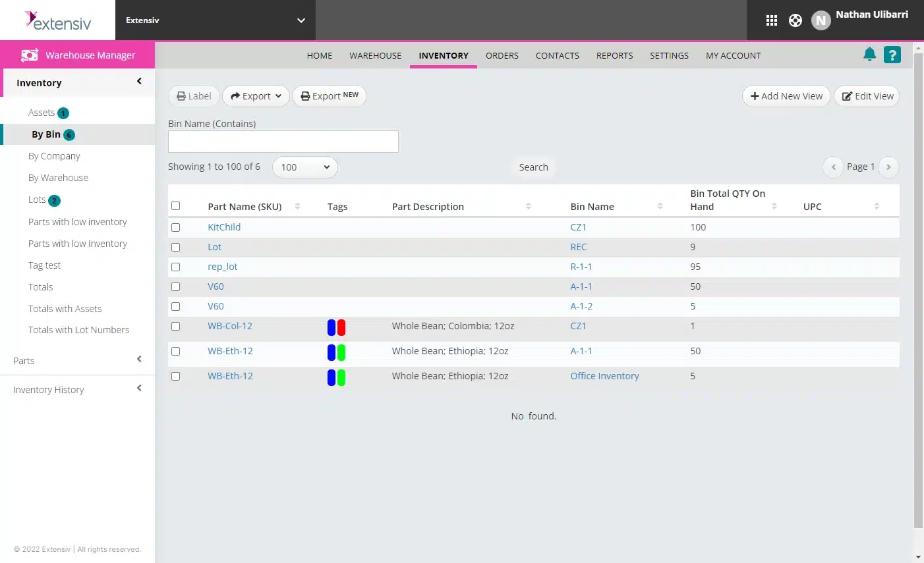Open the notification bell icon
The image size is (924, 563).
[869, 53]
